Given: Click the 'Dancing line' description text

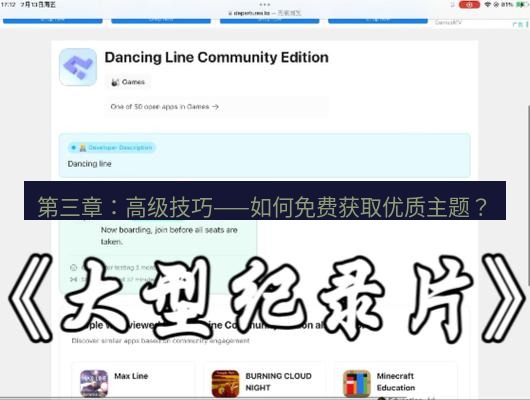Looking at the screenshot, I should [90, 164].
